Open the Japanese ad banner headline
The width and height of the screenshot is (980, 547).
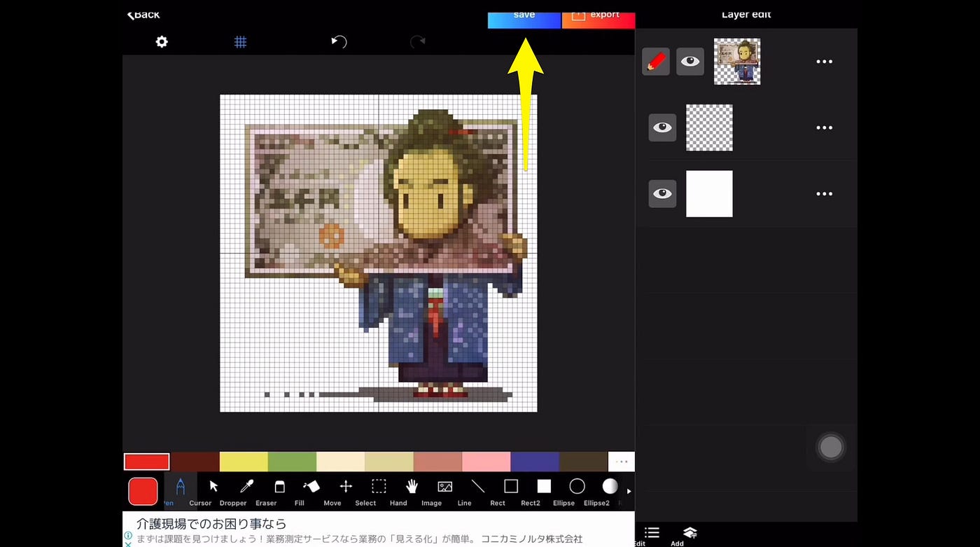point(211,524)
